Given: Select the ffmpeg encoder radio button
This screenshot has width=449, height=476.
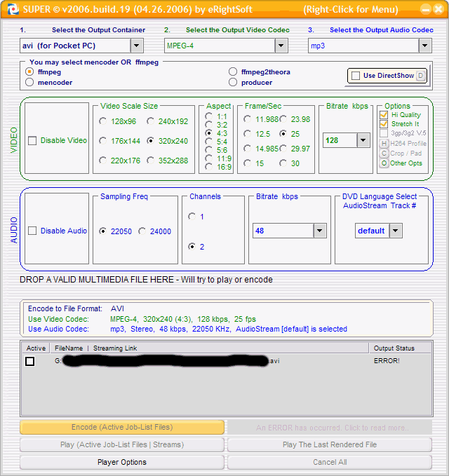Looking at the screenshot, I should click(x=29, y=72).
